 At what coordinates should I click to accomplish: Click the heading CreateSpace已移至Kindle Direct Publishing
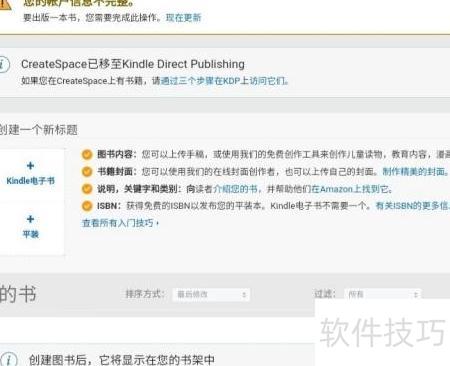pyautogui.click(x=133, y=64)
